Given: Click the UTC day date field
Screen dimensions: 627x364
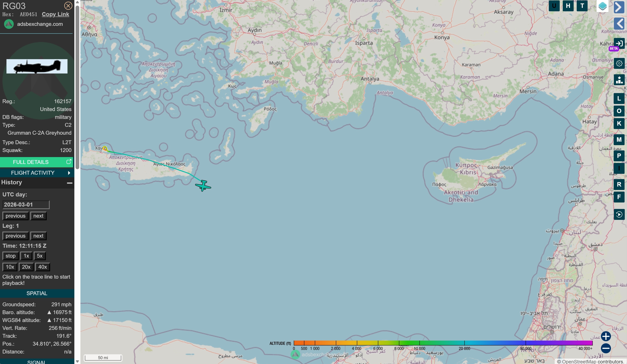Looking at the screenshot, I should point(26,205).
